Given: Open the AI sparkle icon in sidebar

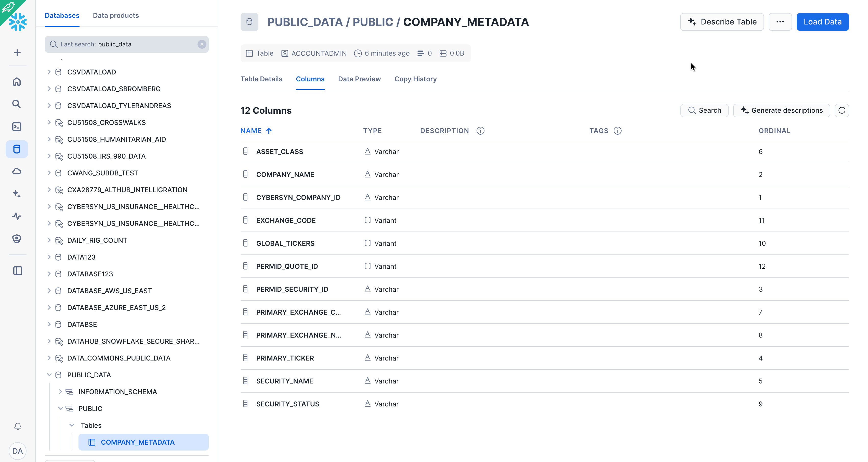Looking at the screenshot, I should [17, 194].
